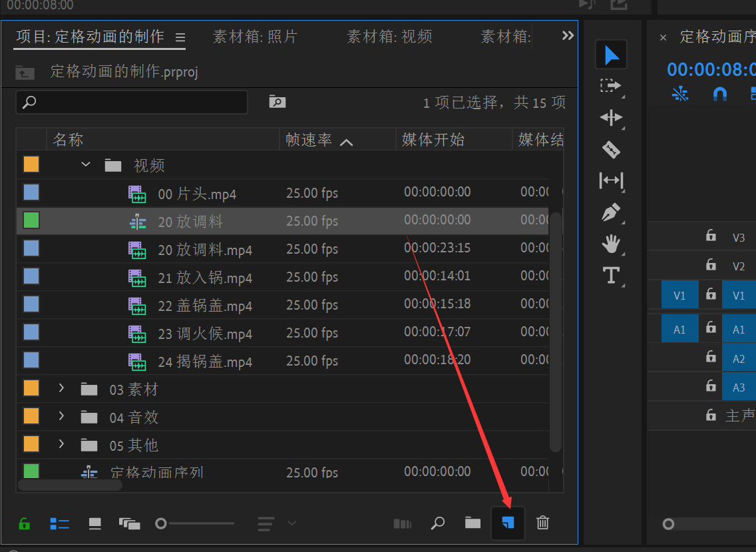Viewport: 756px width, 552px height.
Task: Toggle the lock on track A3
Action: click(711, 386)
